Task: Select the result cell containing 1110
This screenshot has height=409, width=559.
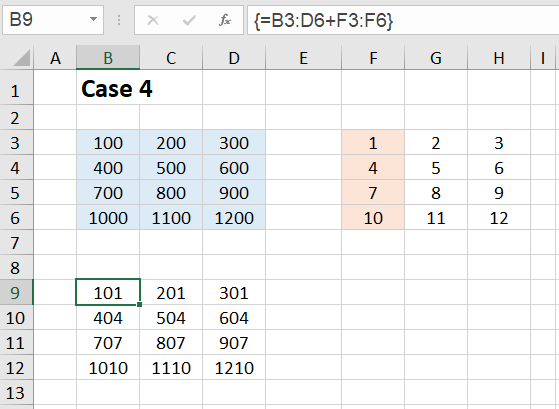Action: tap(171, 367)
